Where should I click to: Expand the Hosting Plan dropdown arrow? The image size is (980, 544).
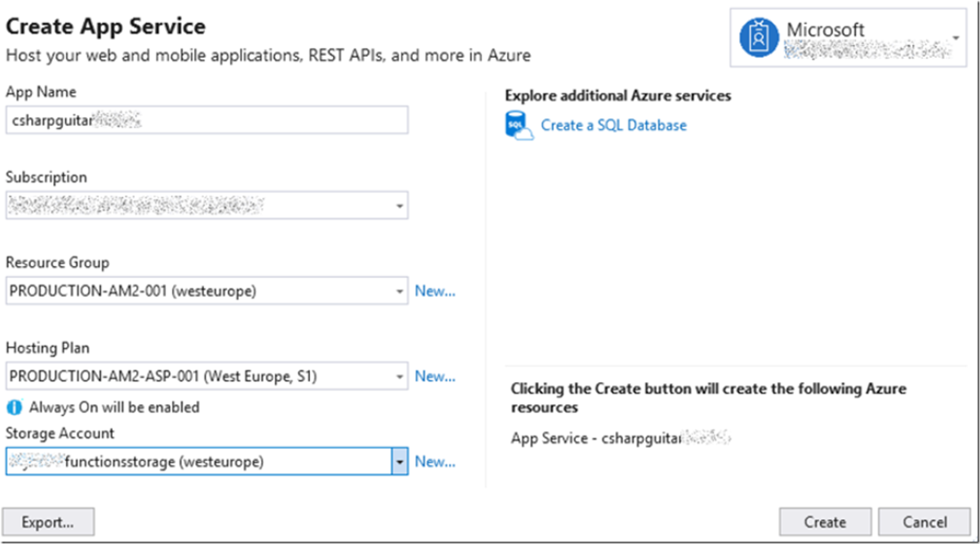coord(400,377)
